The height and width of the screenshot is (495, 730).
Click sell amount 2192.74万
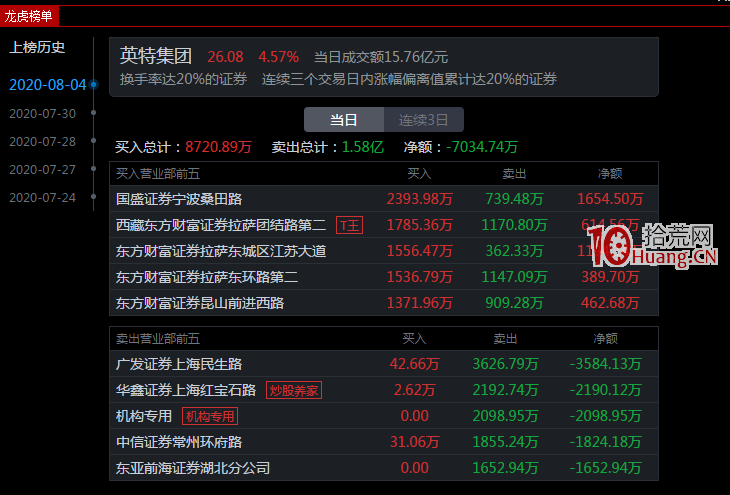click(x=505, y=390)
